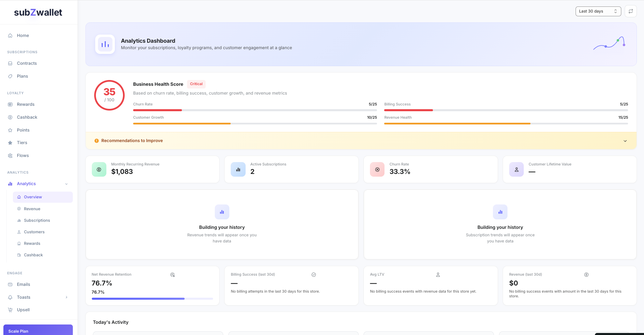Click the 33.3% churn rate value
Viewport: 644px width, 335px height.
(400, 172)
